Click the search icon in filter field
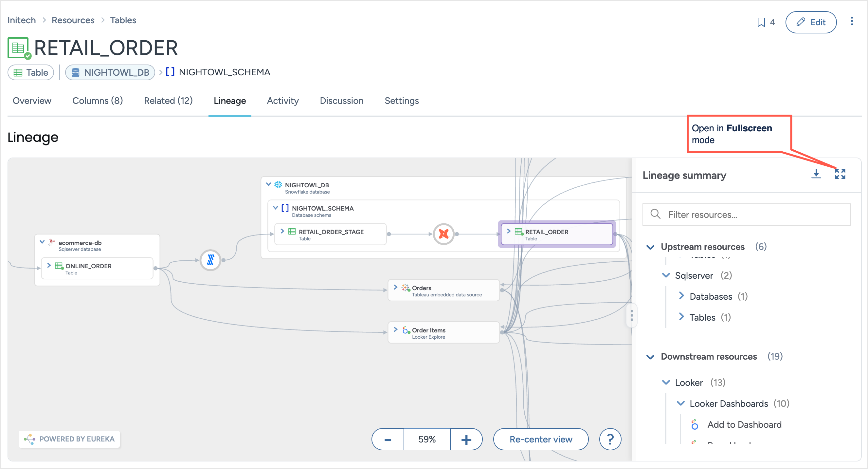The width and height of the screenshot is (868, 469). pyautogui.click(x=655, y=214)
